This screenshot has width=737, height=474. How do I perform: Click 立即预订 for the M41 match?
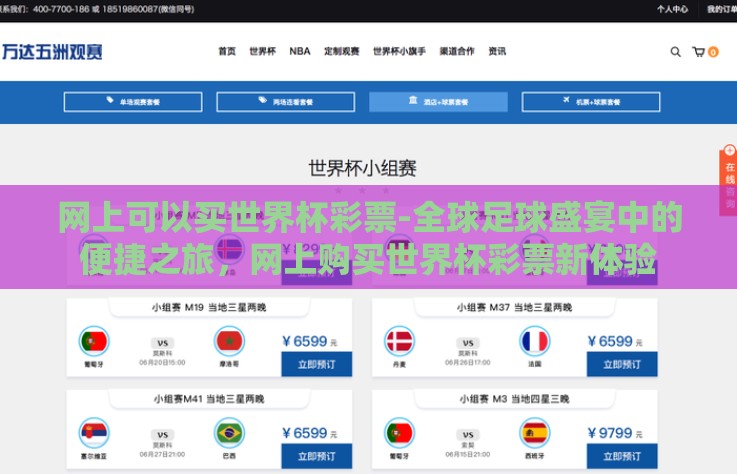coord(317,456)
